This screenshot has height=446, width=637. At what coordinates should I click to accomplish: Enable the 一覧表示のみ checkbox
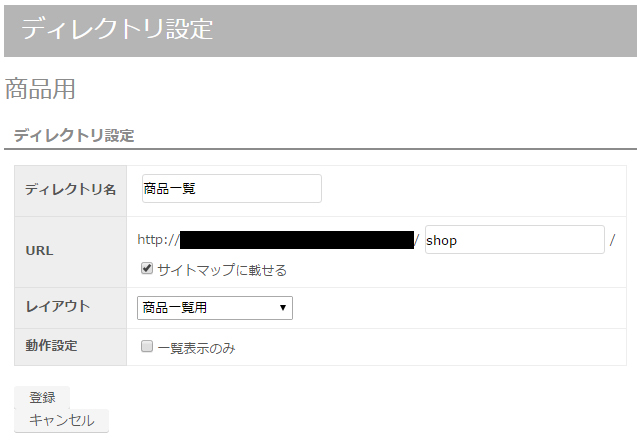point(147,346)
